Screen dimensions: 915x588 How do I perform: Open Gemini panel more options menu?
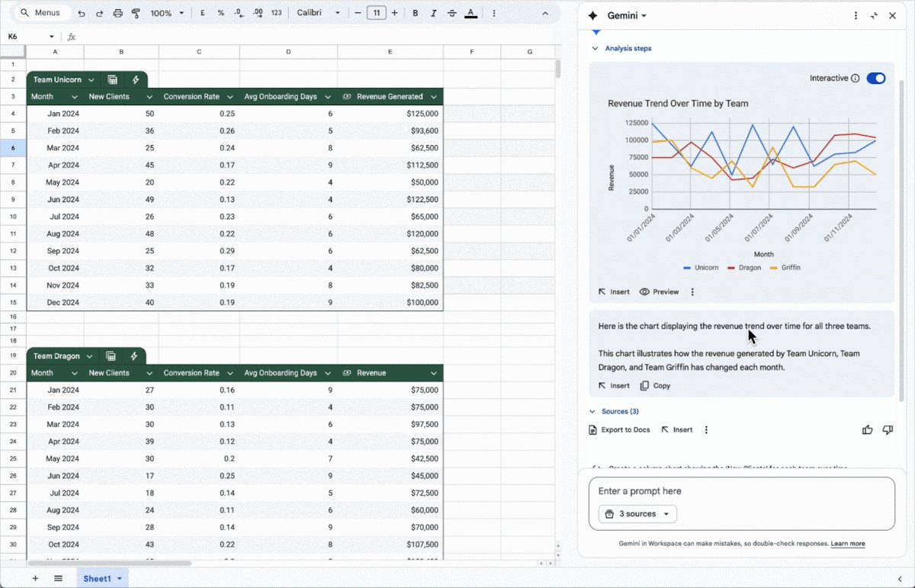856,15
